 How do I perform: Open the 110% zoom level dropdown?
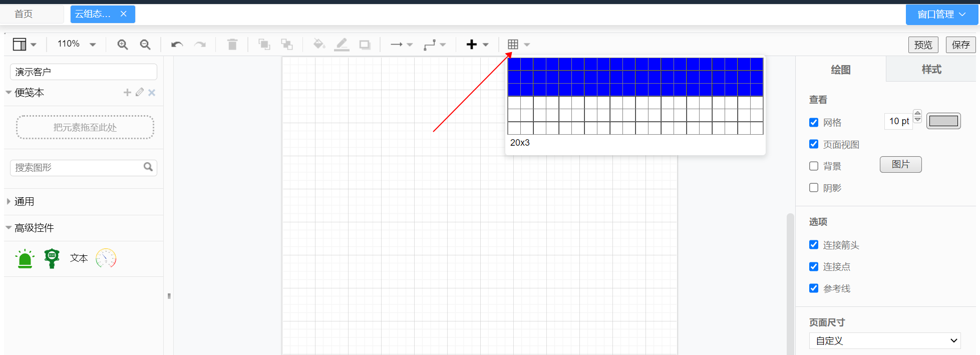76,44
